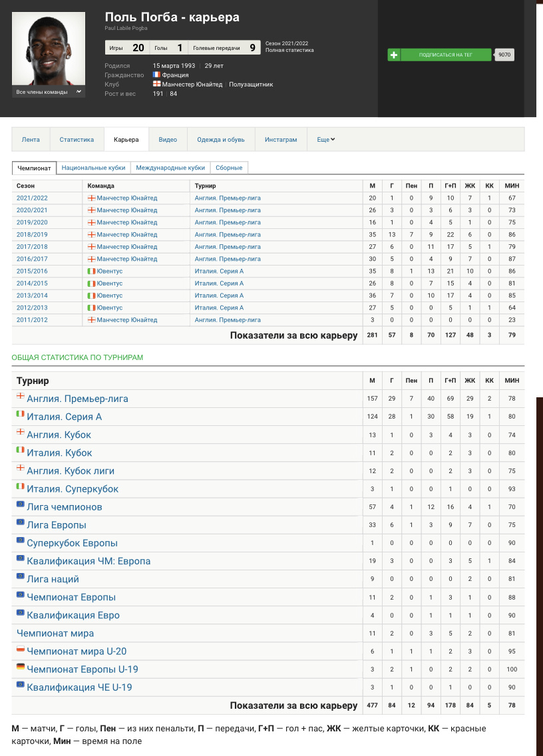Viewport: 543px width, 756px height.
Task: Click EU flag before Квалификация ЧМ: Европа
Action: tap(20, 558)
